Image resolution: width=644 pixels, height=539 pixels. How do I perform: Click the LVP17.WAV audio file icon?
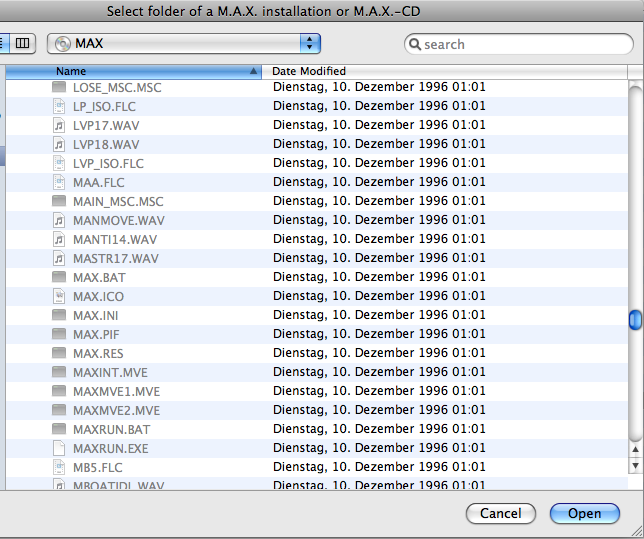click(59, 125)
